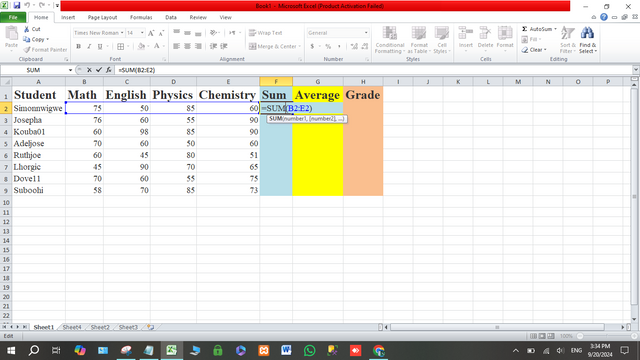
Task: Open Cell Styles gallery
Action: pos(442,40)
